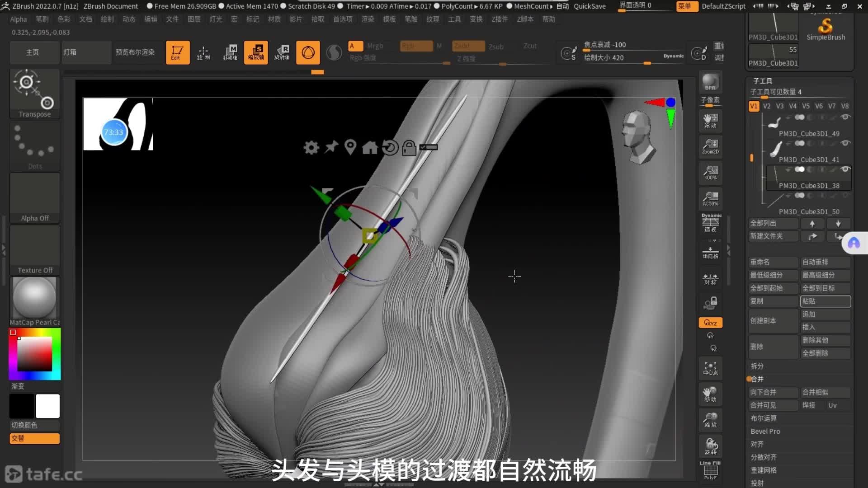
Task: Collapse the 合并 section
Action: (x=757, y=379)
